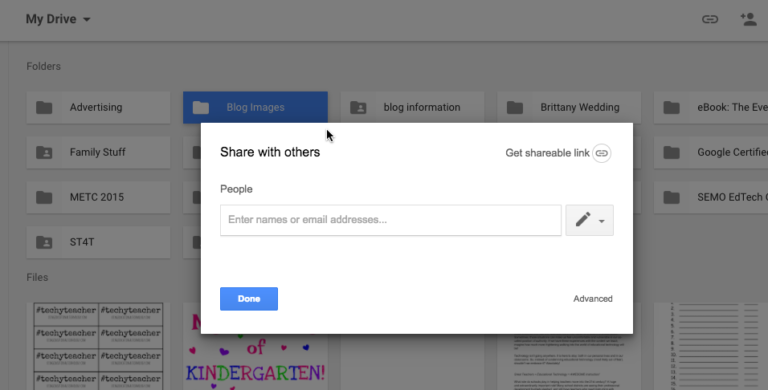This screenshot has width=768, height=390.
Task: Open the pencil edit permission dropdown
Action: [x=589, y=220]
